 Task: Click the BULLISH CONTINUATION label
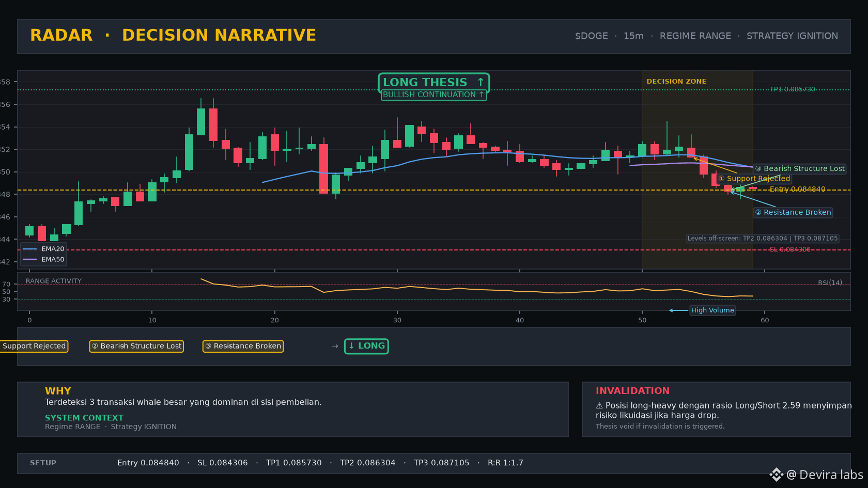coord(433,95)
